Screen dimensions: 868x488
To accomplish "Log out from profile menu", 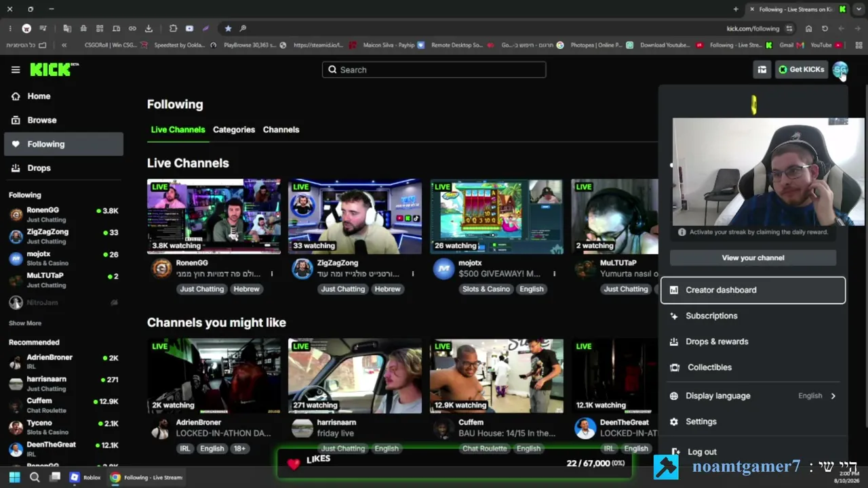I will tap(753, 451).
